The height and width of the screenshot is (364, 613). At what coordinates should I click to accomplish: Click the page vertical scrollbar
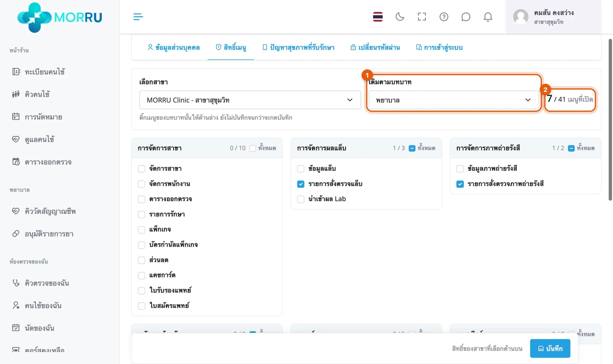[610, 119]
